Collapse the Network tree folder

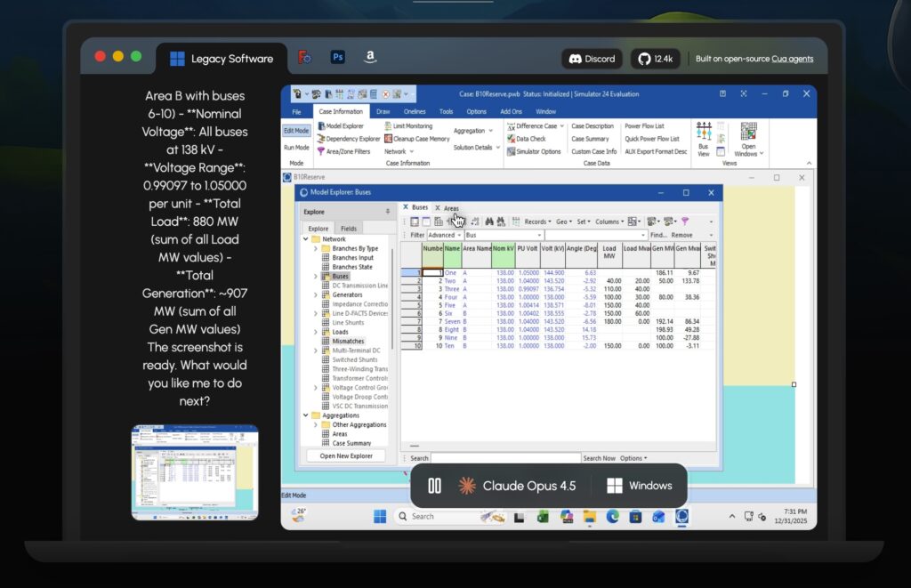coord(306,239)
